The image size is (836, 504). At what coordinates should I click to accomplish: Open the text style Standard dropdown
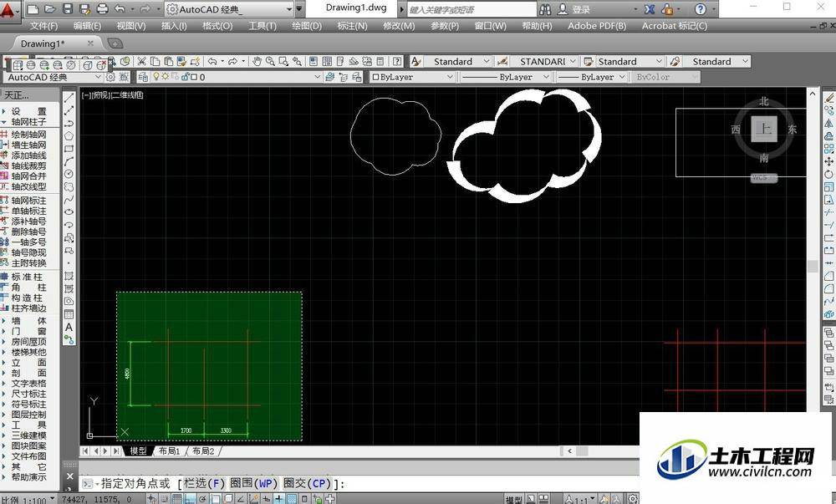[457, 62]
